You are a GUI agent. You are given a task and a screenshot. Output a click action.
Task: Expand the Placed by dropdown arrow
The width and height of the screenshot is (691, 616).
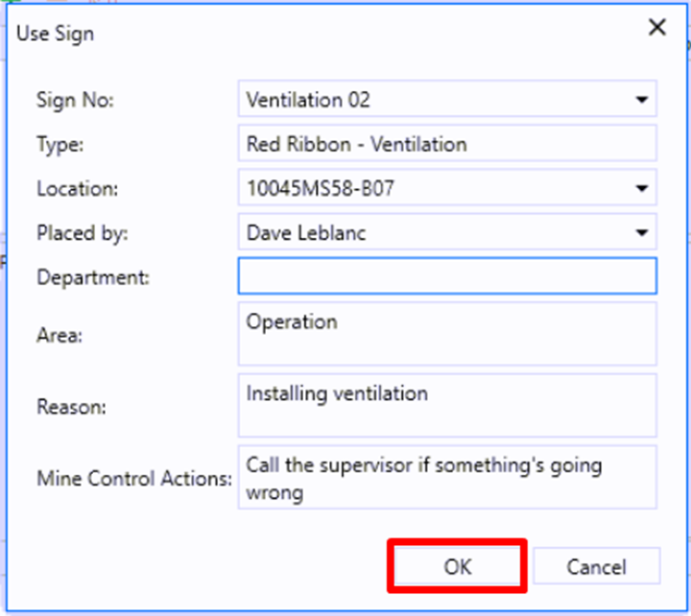[641, 233]
